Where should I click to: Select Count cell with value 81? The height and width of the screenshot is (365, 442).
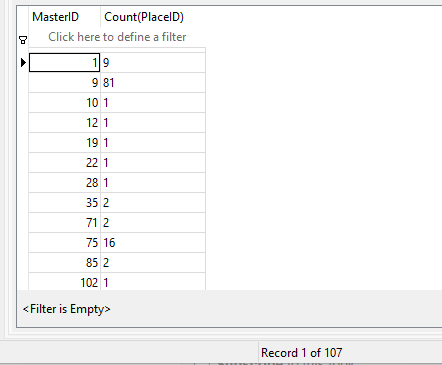153,83
